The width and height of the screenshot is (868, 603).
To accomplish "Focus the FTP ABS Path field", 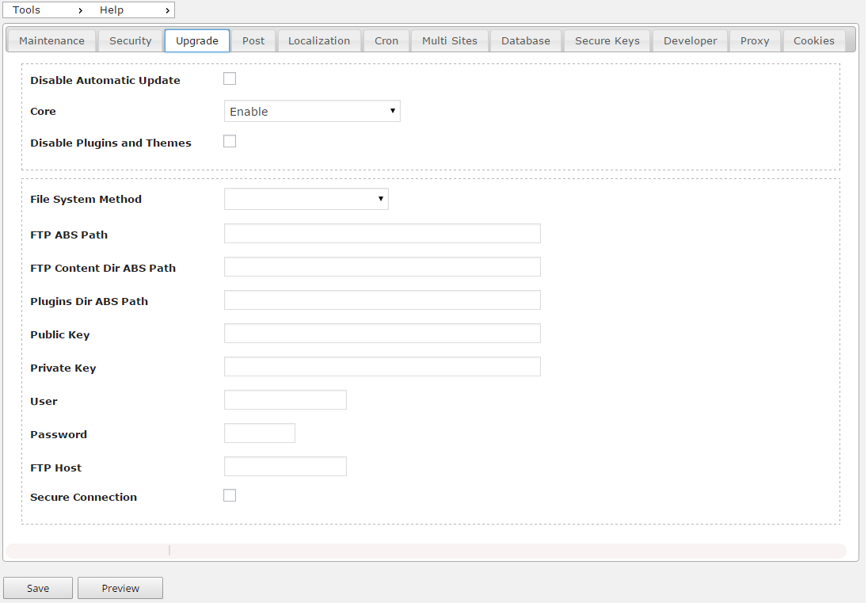I will point(383,234).
